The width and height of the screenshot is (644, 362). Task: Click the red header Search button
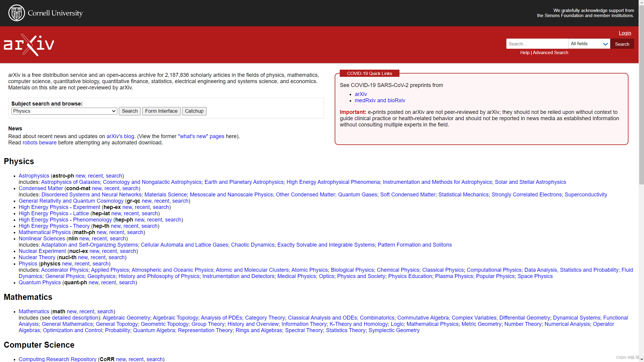tap(622, 44)
